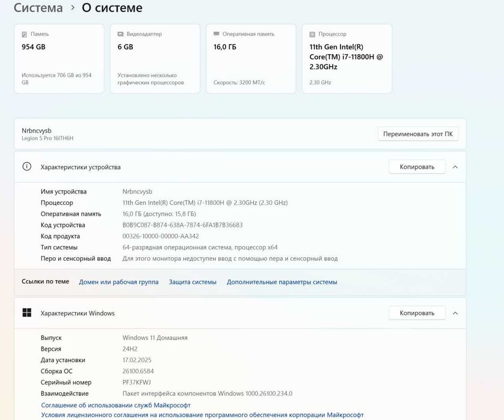
Task: Open Защита системы link
Action: pyautogui.click(x=192, y=282)
